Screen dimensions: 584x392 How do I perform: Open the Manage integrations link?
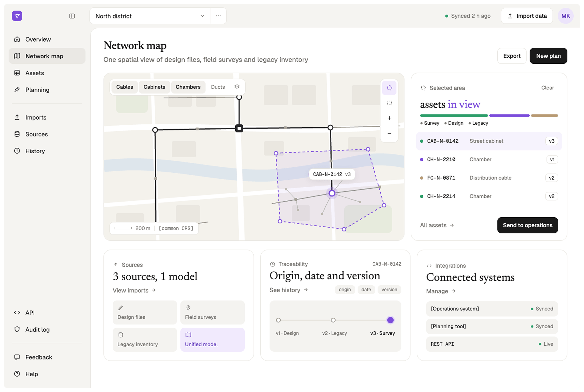pyautogui.click(x=441, y=291)
